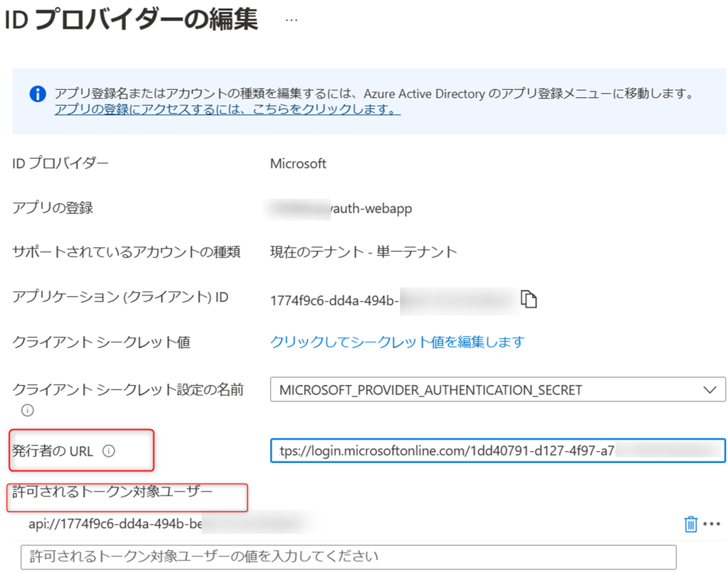Click the info icon in the blue notification banner
The image size is (728, 572).
[37, 93]
